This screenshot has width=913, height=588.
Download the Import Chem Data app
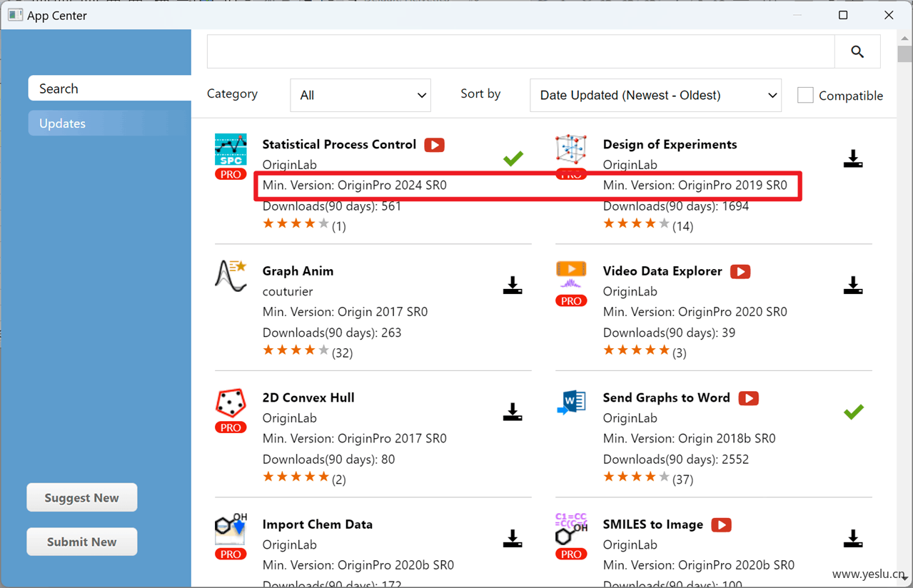pos(513,539)
